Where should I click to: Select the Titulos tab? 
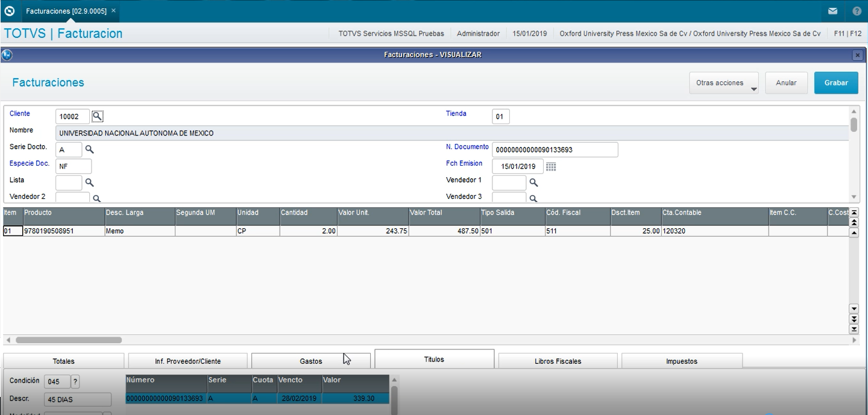pos(434,359)
